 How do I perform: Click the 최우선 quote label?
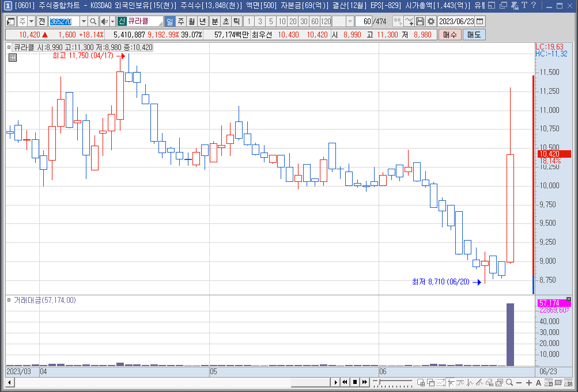click(x=262, y=35)
